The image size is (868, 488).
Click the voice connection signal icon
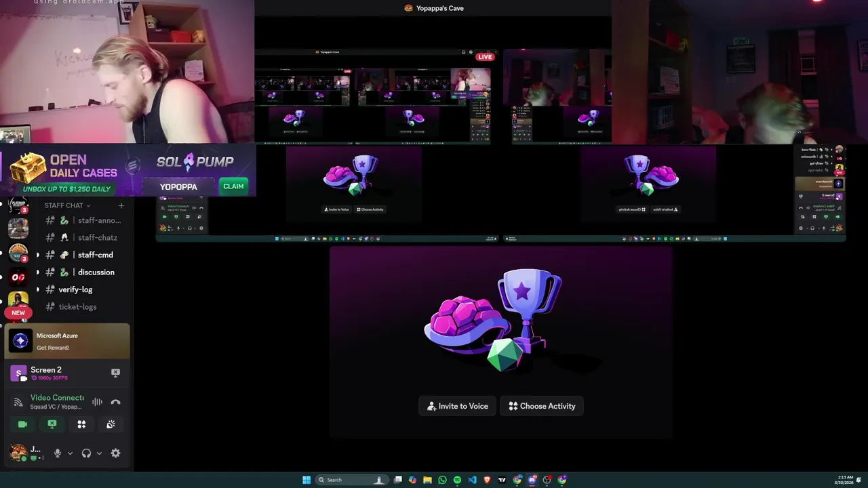tap(18, 402)
